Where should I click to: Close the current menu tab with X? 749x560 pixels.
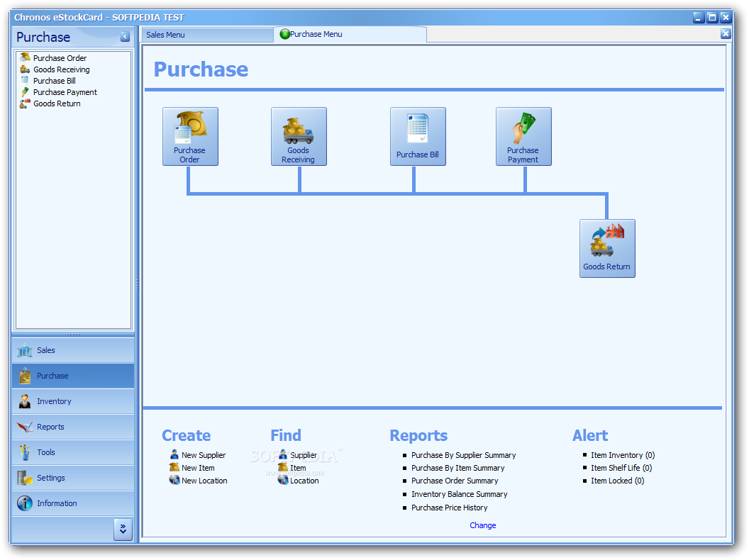725,33
